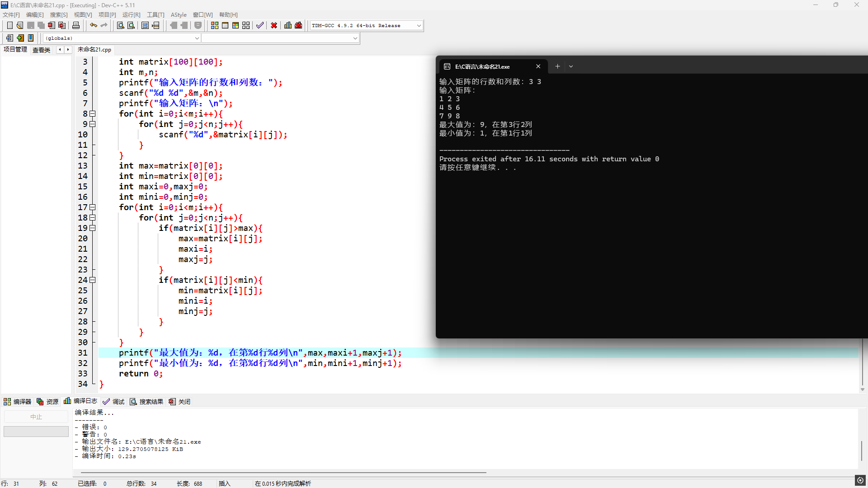868x488 pixels.
Task: Add new console tab with plus button
Action: click(557, 66)
